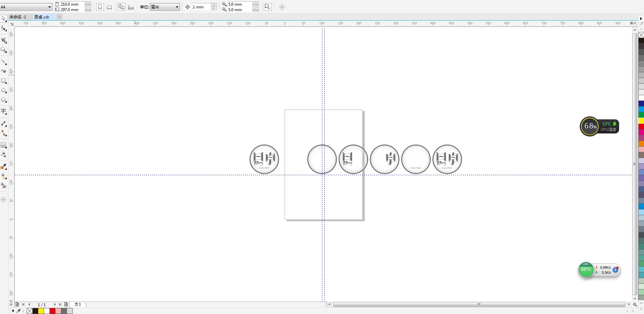Screen dimensions: 644x314
Task: Click the vertical scrollbar thumb
Action: coord(635,164)
